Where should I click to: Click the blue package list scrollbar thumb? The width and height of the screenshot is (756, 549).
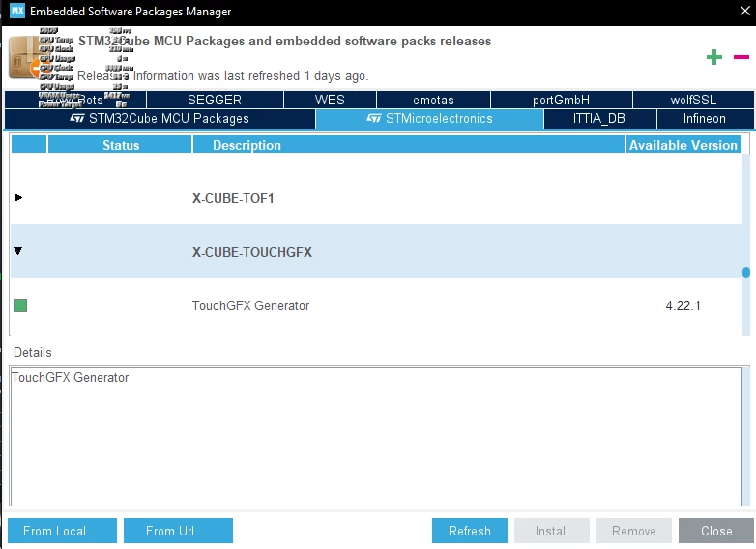(746, 273)
